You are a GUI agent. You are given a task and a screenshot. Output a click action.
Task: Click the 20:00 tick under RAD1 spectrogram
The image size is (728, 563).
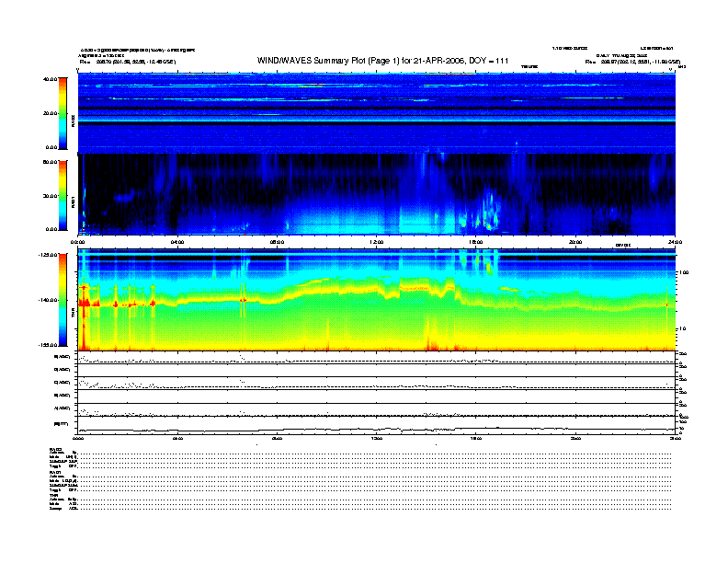(x=575, y=242)
